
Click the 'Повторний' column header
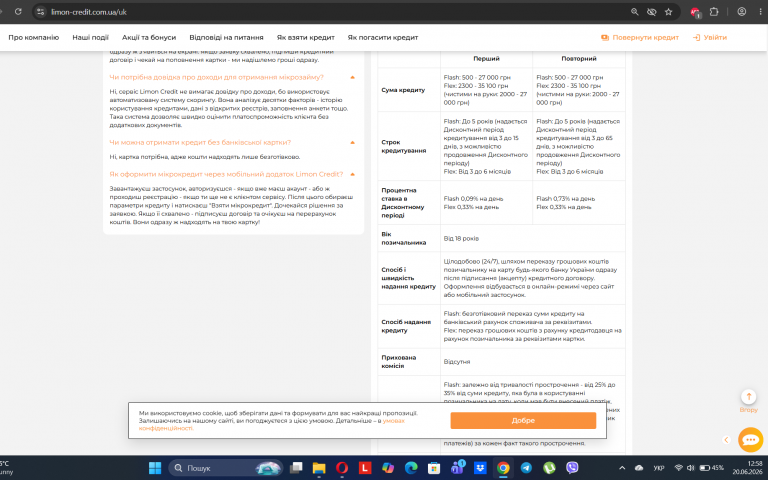[579, 58]
